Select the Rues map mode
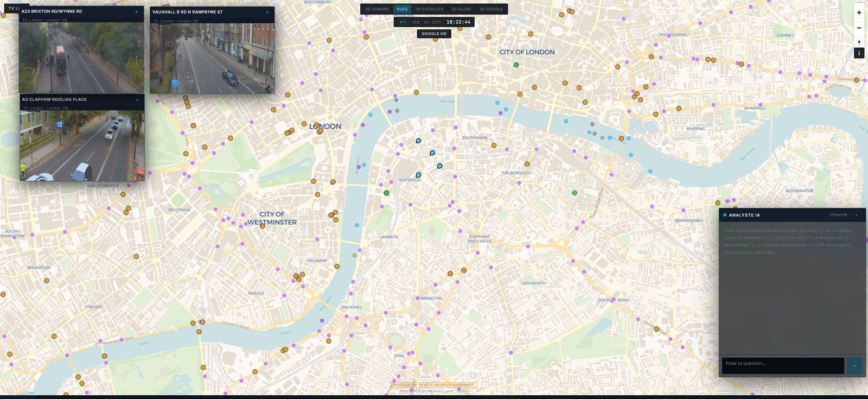The height and width of the screenshot is (399, 868). click(402, 9)
